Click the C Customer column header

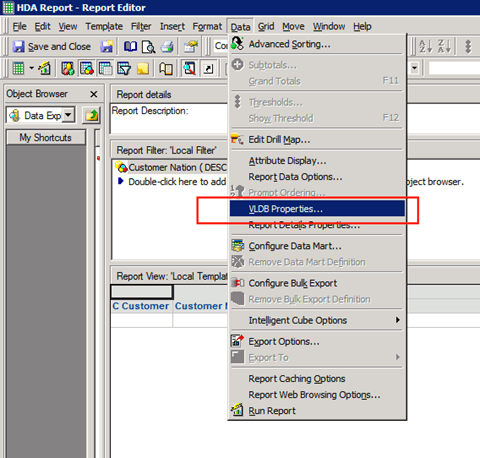click(x=141, y=306)
